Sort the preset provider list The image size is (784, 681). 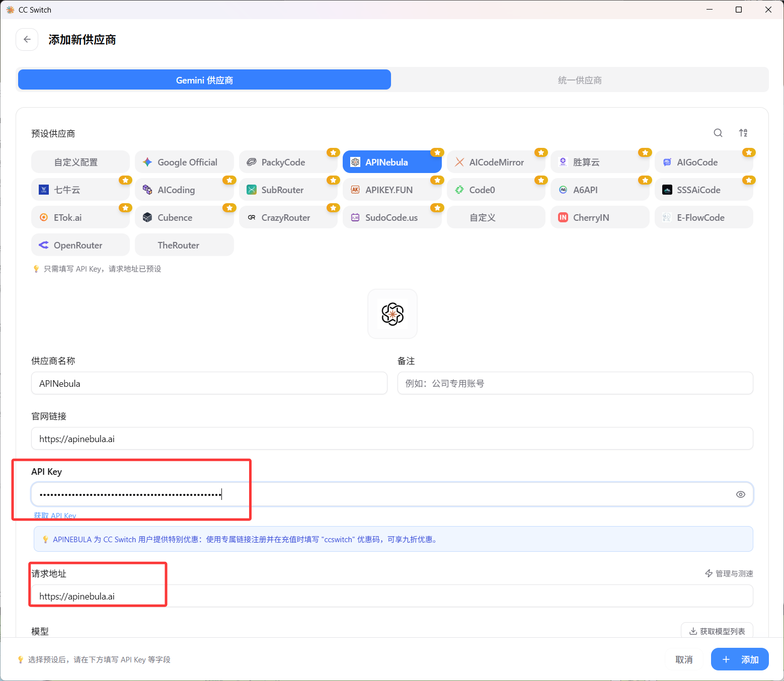tap(743, 133)
